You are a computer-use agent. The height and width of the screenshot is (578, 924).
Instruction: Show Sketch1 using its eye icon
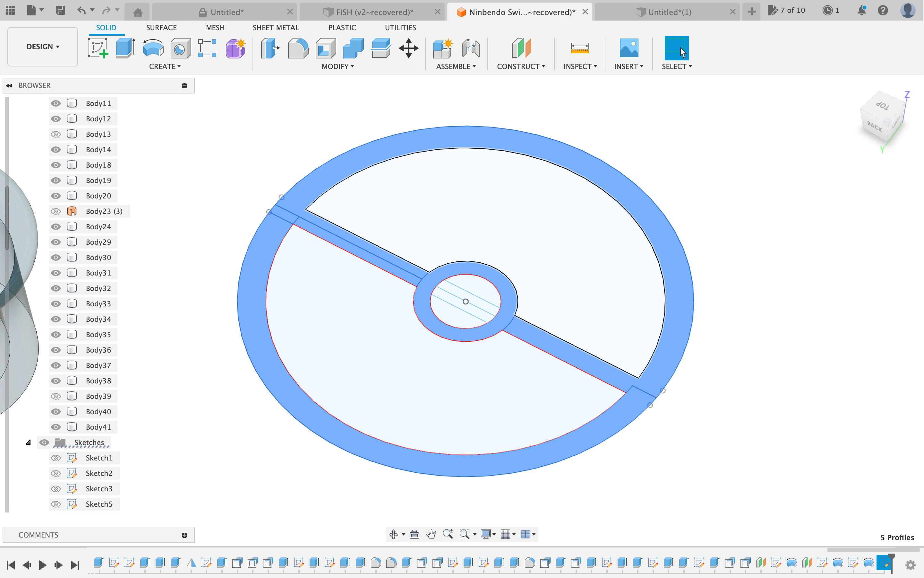click(x=56, y=458)
